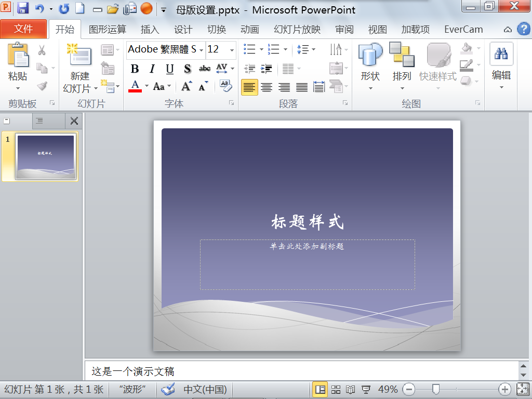Switch to the 幻灯片放映 tab
This screenshot has width=532, height=399.
pos(297,30)
